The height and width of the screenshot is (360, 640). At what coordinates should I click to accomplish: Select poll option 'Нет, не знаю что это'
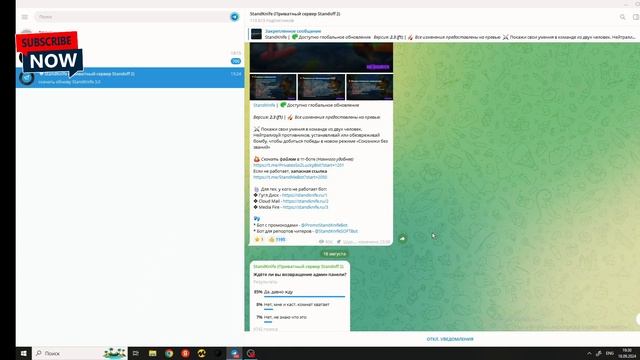tap(299, 318)
